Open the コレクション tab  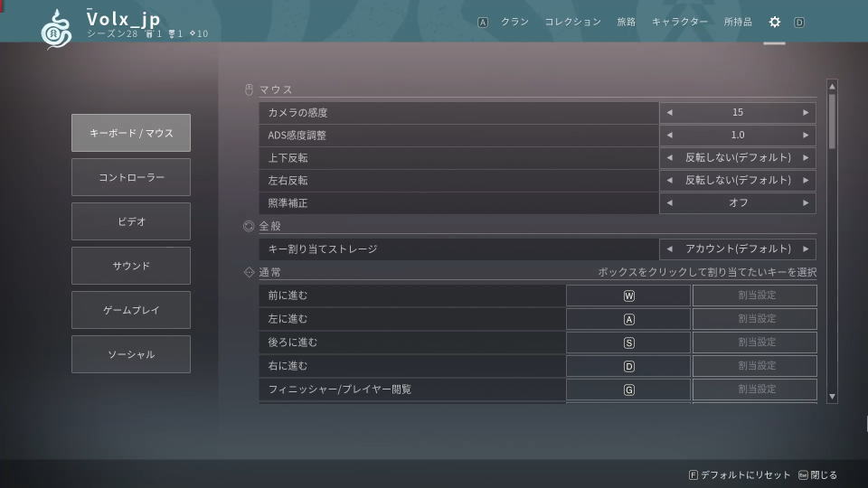(x=573, y=22)
